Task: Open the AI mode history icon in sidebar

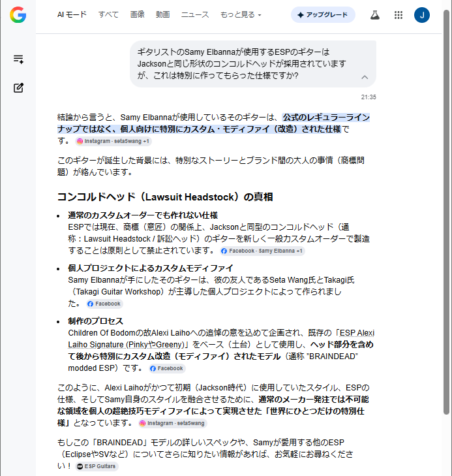Action: [18, 59]
